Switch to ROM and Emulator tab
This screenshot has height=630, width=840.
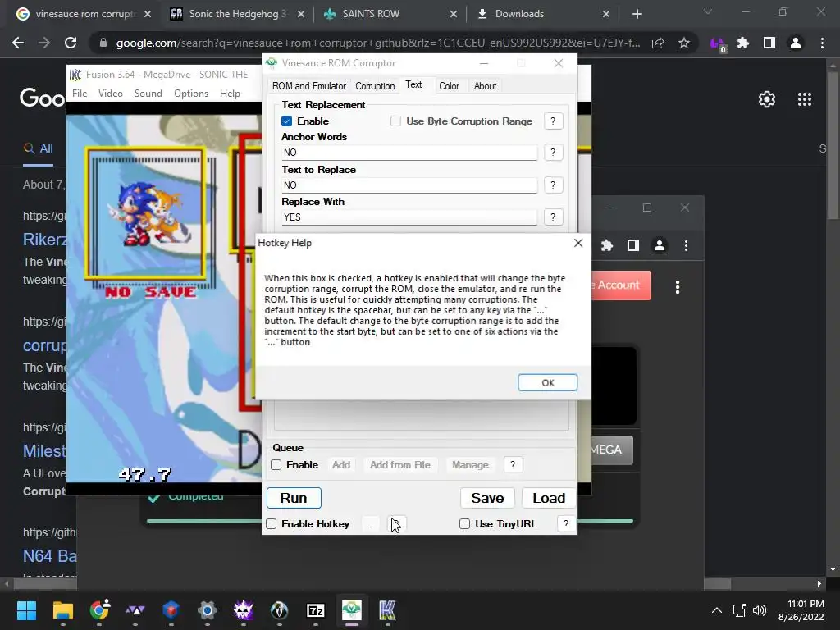pos(309,85)
